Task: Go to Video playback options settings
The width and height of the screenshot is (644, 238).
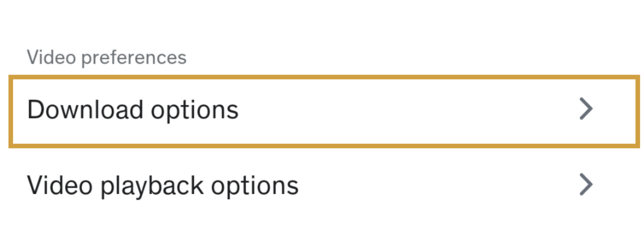Action: [324, 186]
